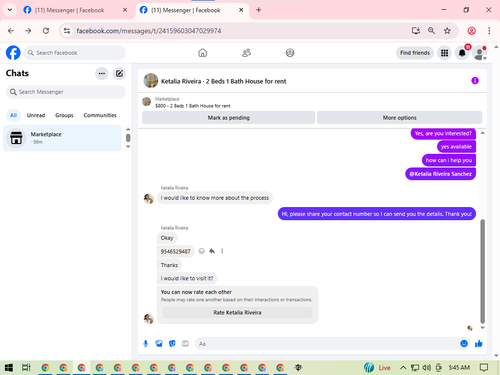Image resolution: width=500 pixels, height=375 pixels.
Task: Open the account profile menu
Action: (x=479, y=53)
